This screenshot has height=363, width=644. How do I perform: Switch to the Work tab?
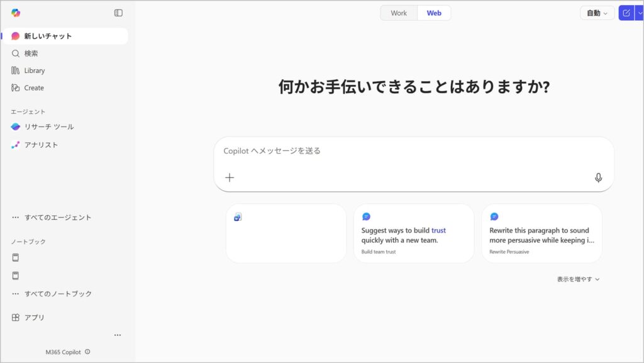click(399, 13)
